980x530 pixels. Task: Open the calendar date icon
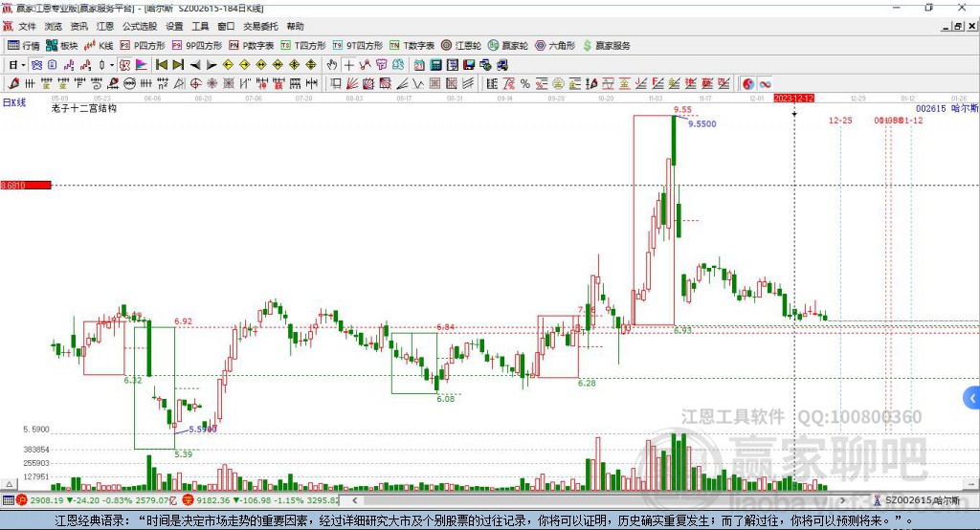(x=419, y=65)
